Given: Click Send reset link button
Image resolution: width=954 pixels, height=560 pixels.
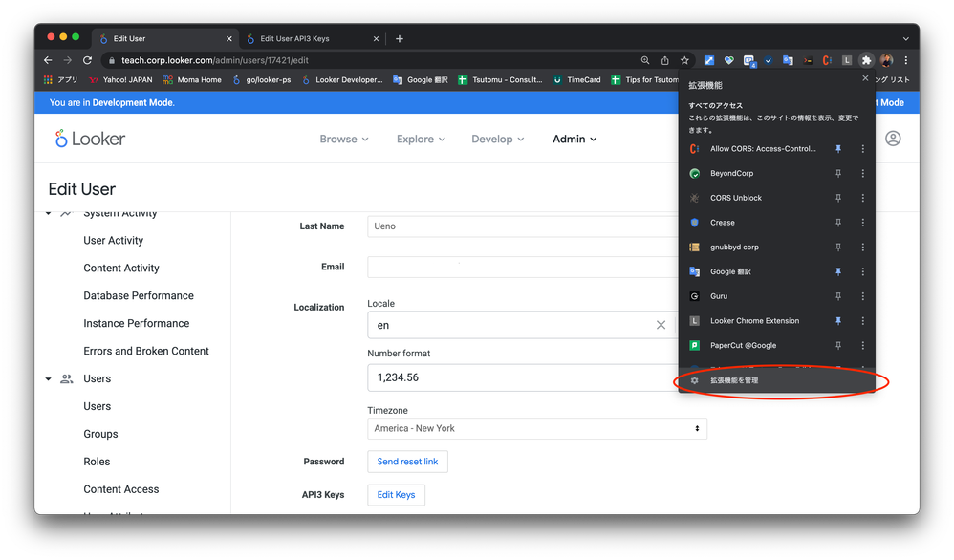Looking at the screenshot, I should click(407, 462).
